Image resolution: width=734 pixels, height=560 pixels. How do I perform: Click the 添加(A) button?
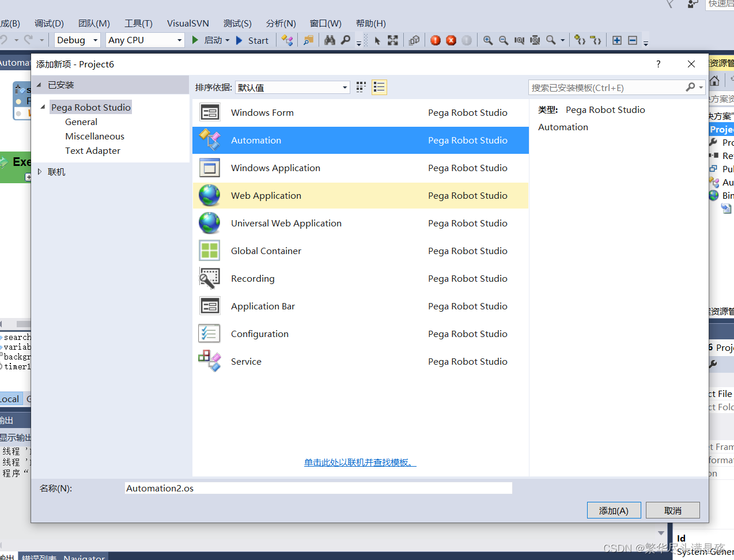(614, 510)
